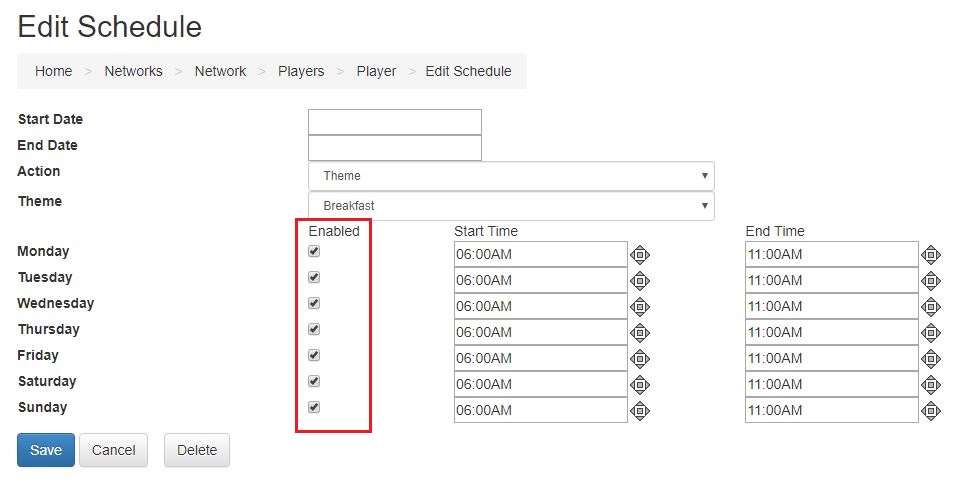The height and width of the screenshot is (483, 960).
Task: Navigate to Players in the breadcrumb
Action: (301, 71)
